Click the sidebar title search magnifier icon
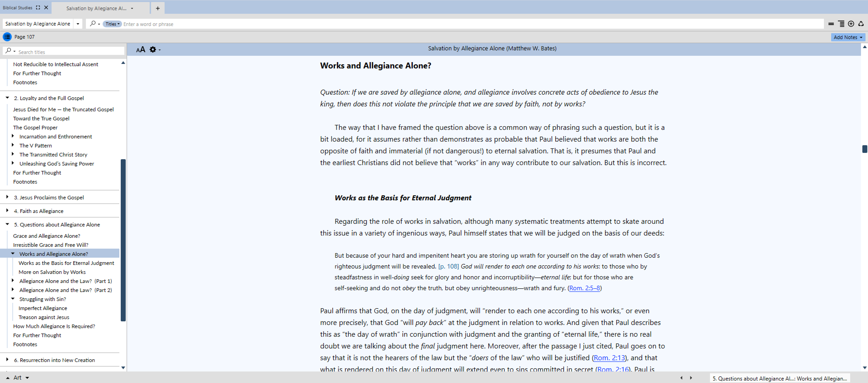Viewport: 868px width, 383px height. [8, 51]
